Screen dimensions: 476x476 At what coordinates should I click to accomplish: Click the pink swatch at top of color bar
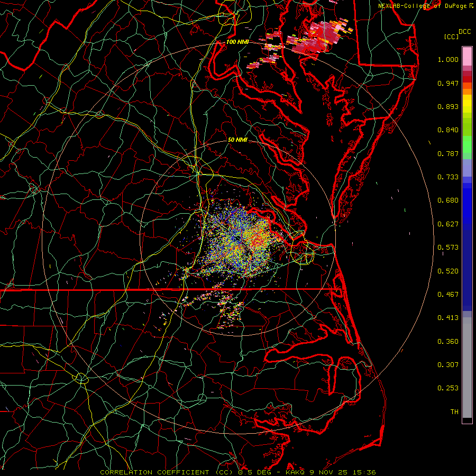(x=467, y=57)
